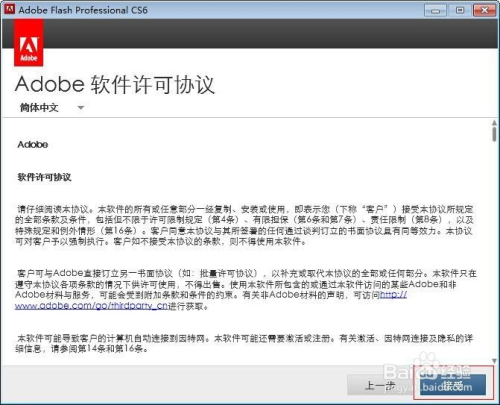The image size is (500, 405).
Task: Click the title bar Adobe app icon
Action: 9,9
